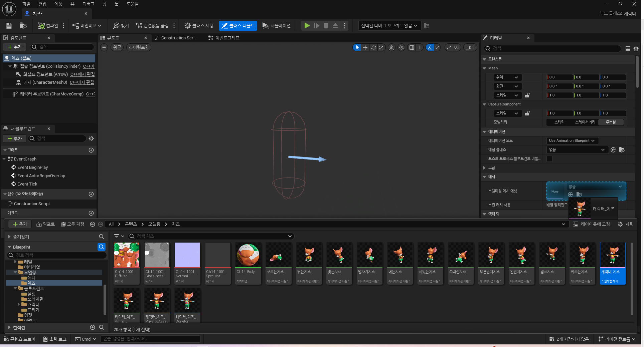This screenshot has height=347, width=644.
Task: Open details property matrix grid icon
Action: coord(628,49)
